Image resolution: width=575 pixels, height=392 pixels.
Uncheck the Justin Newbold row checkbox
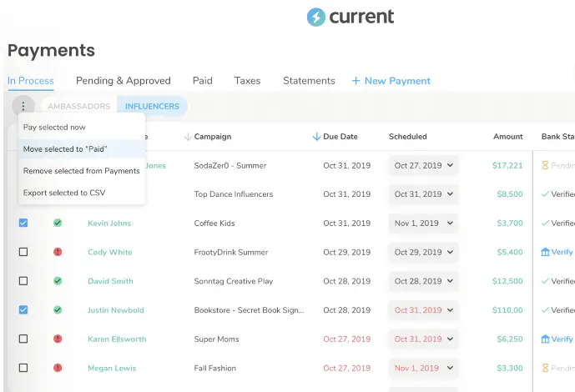[x=23, y=309]
